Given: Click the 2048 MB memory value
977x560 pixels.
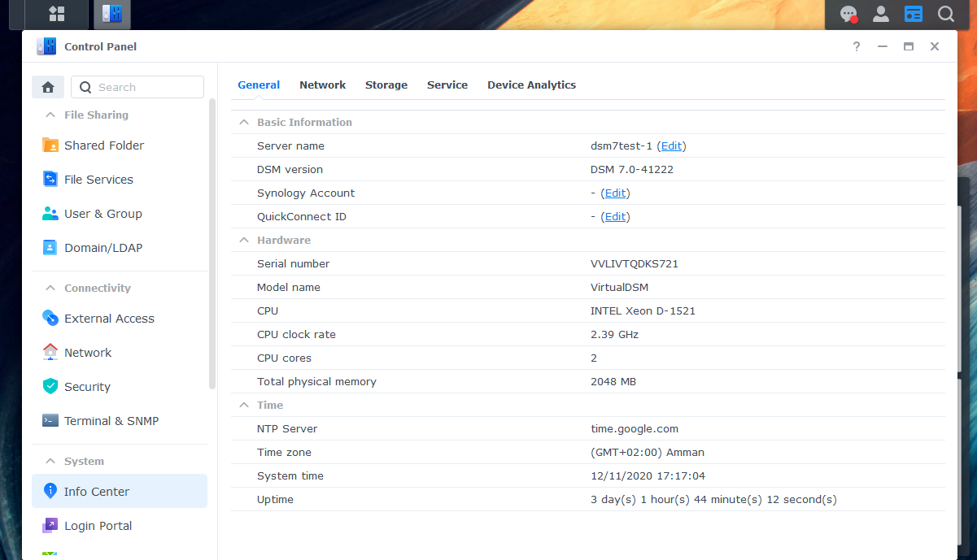Looking at the screenshot, I should pos(613,381).
